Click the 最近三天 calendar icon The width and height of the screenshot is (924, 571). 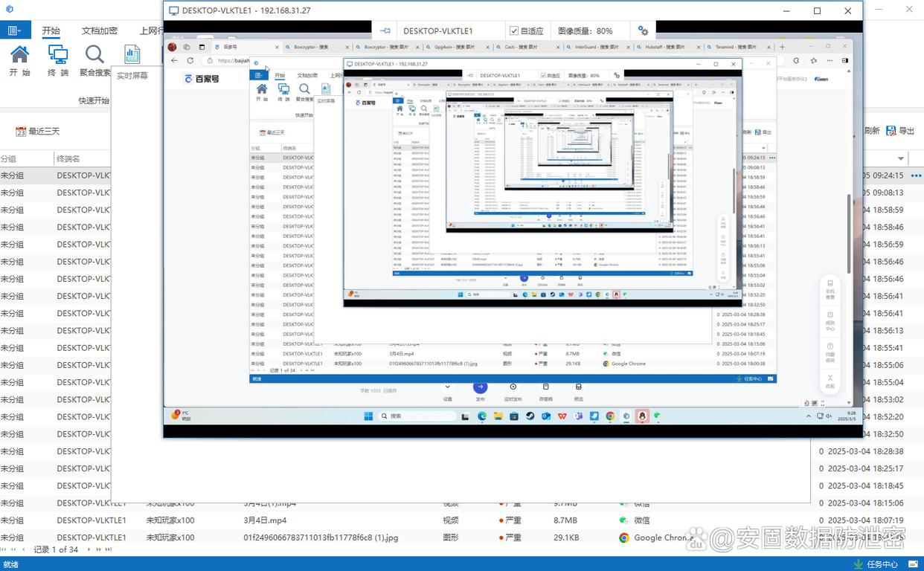[x=21, y=132]
